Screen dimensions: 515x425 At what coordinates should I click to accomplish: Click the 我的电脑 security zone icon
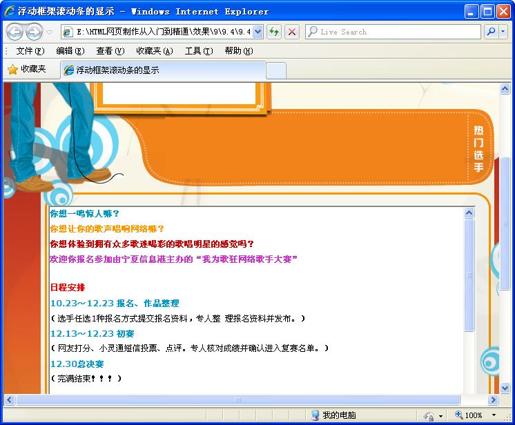[x=315, y=415]
